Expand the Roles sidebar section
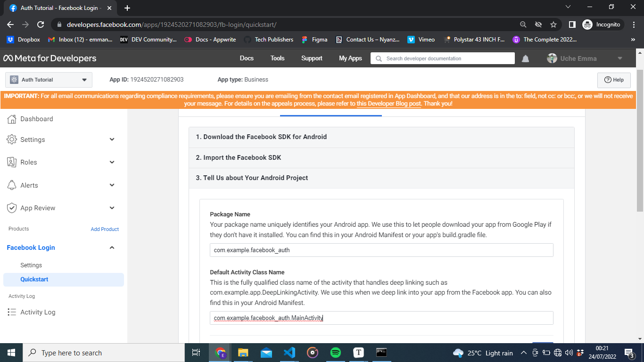This screenshot has height=362, width=644. [x=61, y=162]
